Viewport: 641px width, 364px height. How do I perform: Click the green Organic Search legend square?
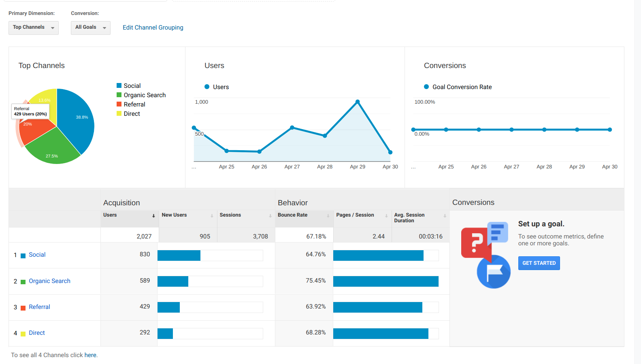click(x=119, y=95)
